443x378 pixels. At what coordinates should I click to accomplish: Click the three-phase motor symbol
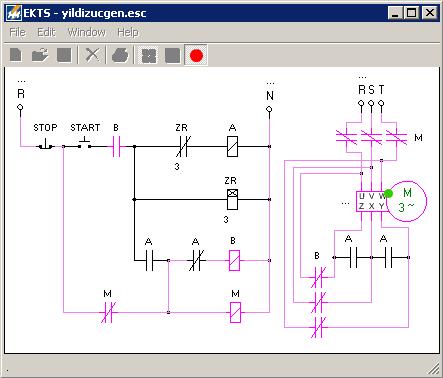pos(407,201)
